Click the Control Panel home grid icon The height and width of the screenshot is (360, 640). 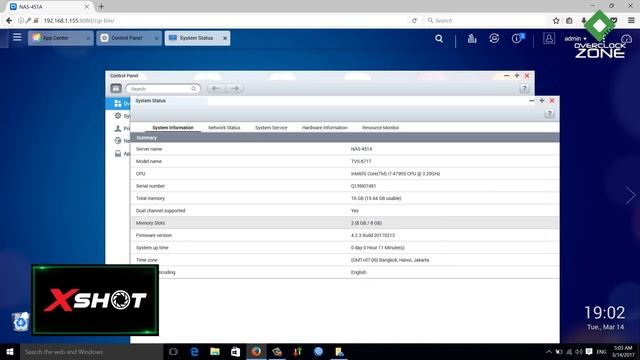coord(116,88)
